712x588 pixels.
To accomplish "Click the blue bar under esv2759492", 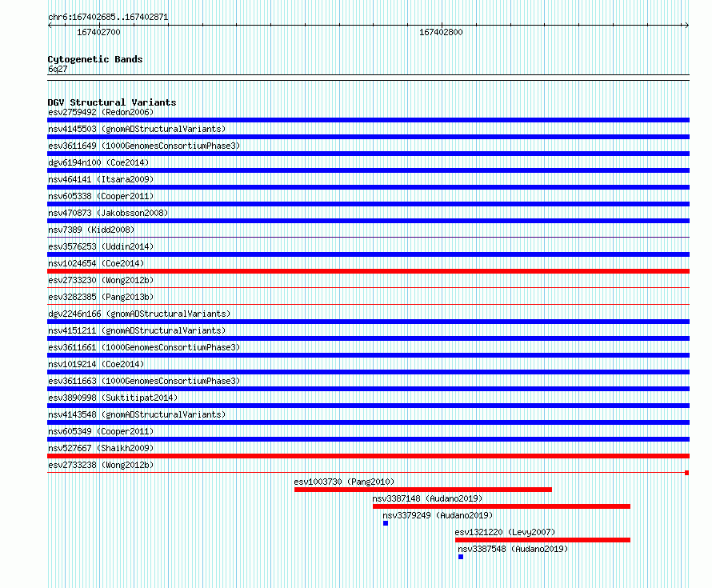I will pyautogui.click(x=368, y=120).
